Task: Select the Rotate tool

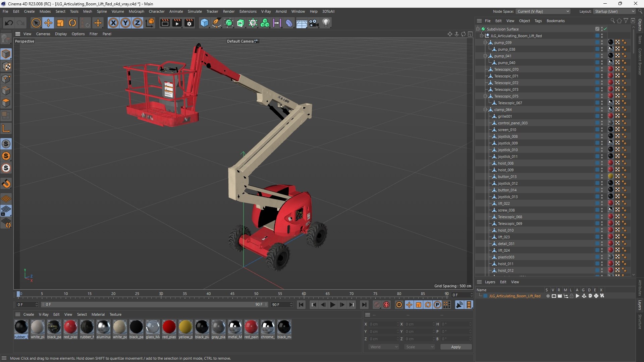Action: [x=72, y=23]
